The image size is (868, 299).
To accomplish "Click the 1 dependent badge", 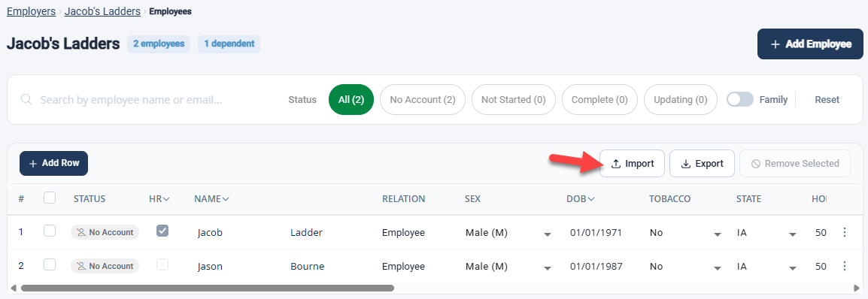I will click(229, 44).
